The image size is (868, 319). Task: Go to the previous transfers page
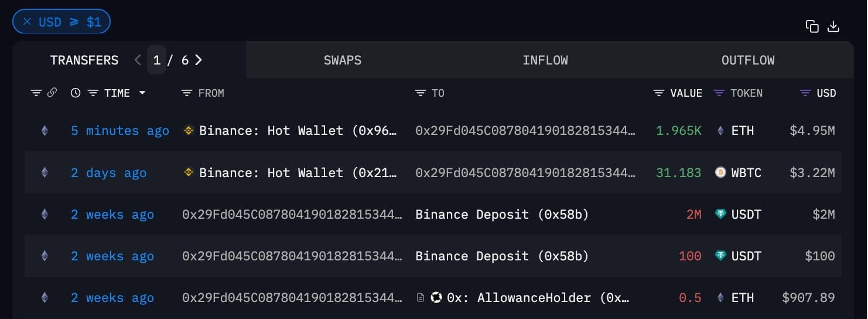138,60
